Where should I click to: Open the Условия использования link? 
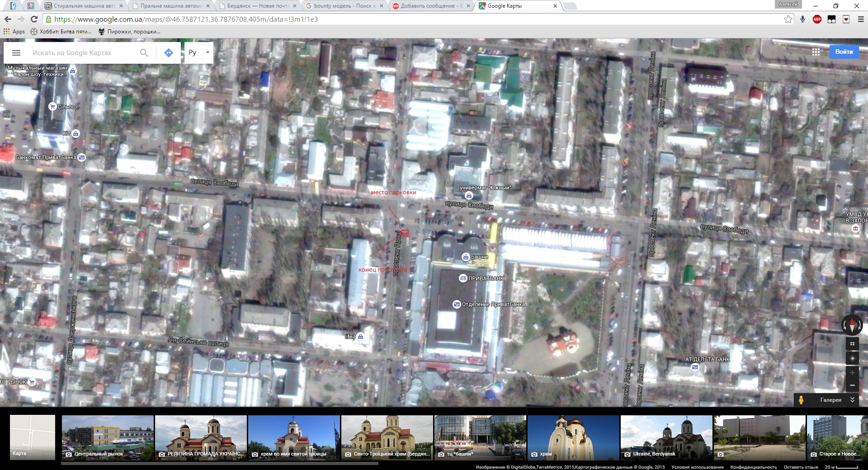click(697, 467)
